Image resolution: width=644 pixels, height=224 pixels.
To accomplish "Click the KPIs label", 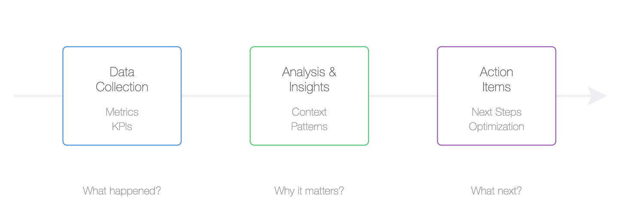I will pyautogui.click(x=122, y=127).
